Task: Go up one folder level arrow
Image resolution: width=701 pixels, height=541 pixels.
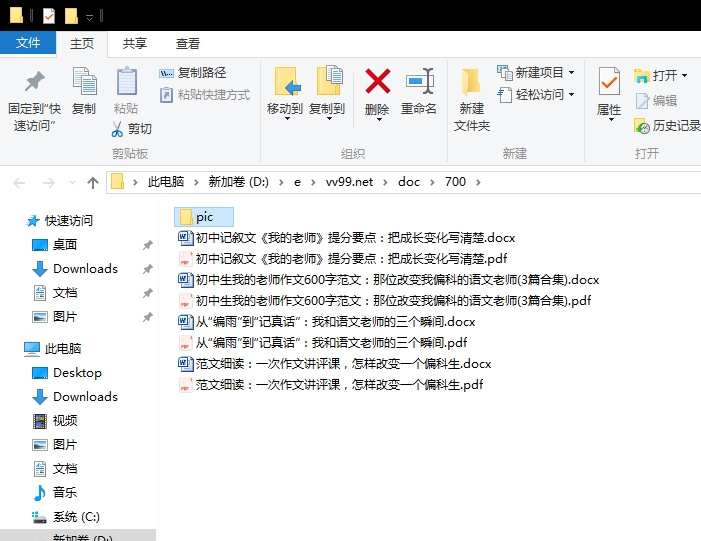Action: [x=93, y=182]
